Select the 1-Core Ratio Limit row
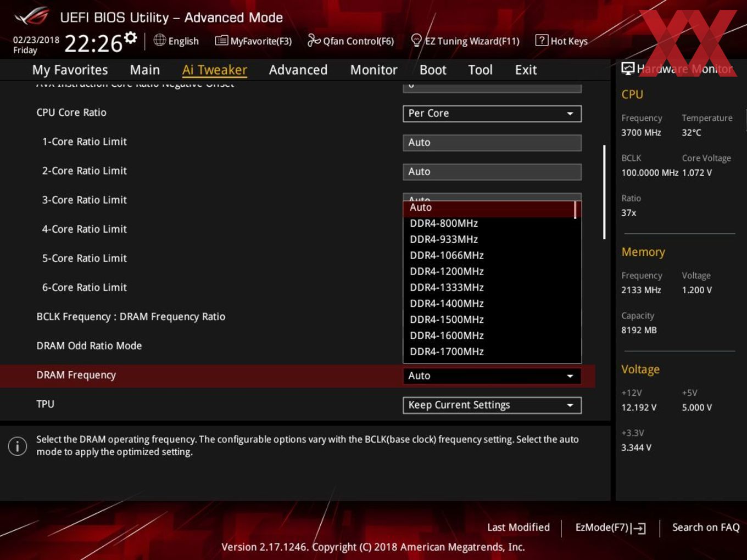747x560 pixels. 84,141
